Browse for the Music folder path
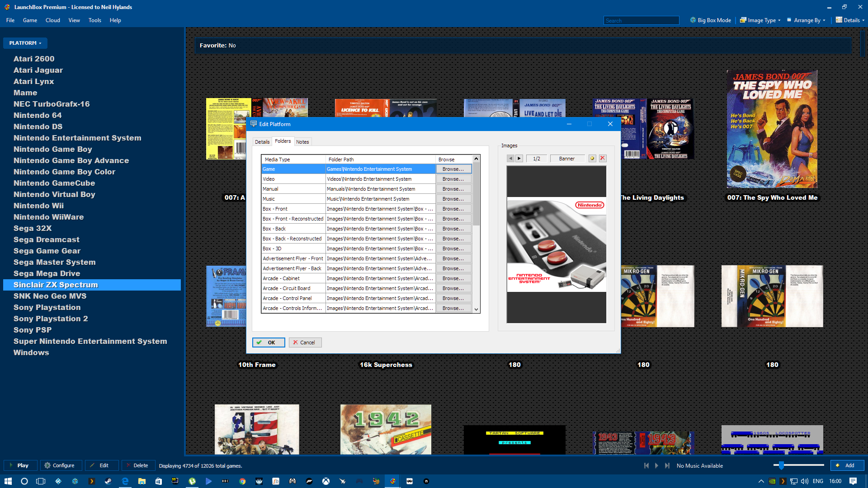 (453, 199)
